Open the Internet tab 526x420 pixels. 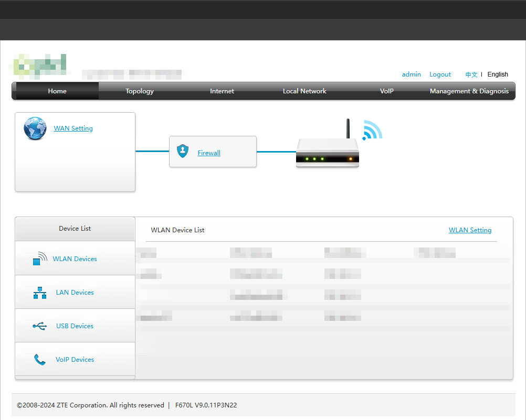[222, 91]
